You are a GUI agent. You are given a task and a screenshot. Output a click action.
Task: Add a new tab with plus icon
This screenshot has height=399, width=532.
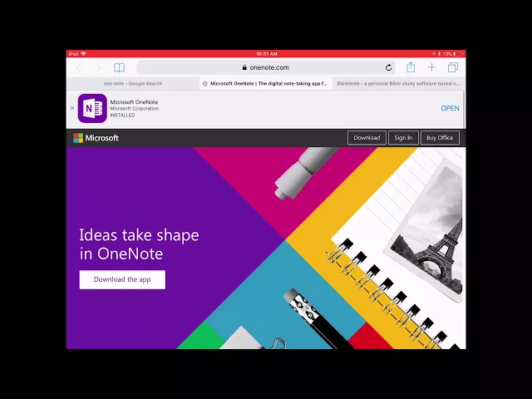431,67
